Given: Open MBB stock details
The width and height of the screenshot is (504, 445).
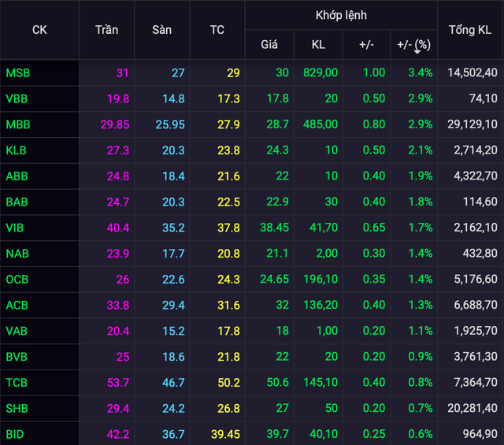Looking at the screenshot, I should point(17,124).
